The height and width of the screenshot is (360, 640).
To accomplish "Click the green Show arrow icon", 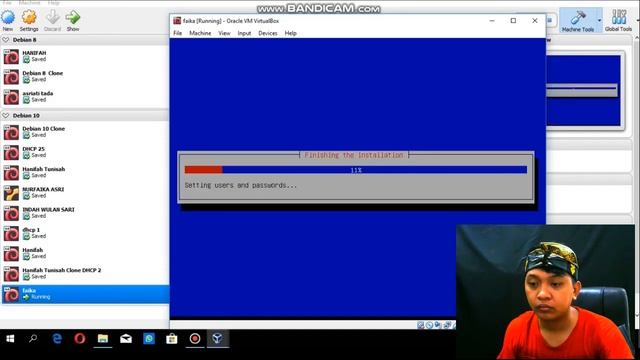I will (73, 18).
